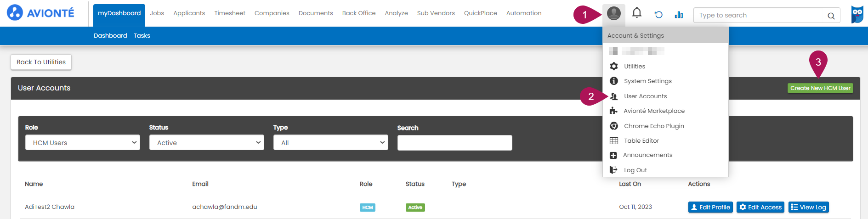Open the Automation menu
Image resolution: width=868 pixels, height=219 pixels.
(524, 13)
